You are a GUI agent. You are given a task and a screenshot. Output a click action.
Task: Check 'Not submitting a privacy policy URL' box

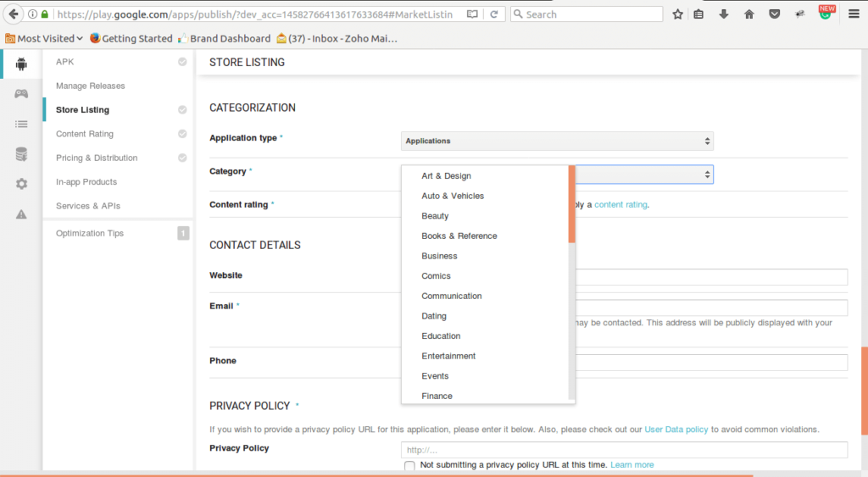point(410,466)
